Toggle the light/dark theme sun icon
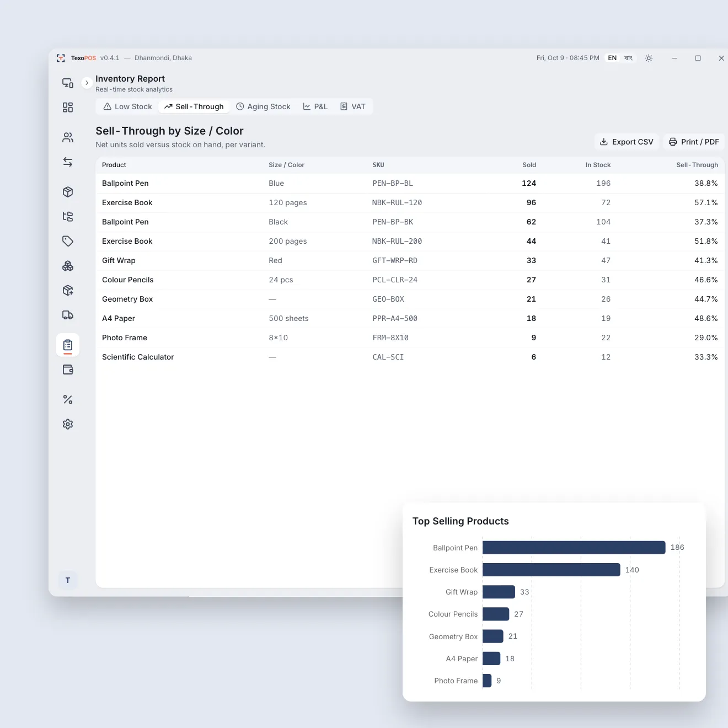Image resolution: width=728 pixels, height=728 pixels. [x=649, y=58]
